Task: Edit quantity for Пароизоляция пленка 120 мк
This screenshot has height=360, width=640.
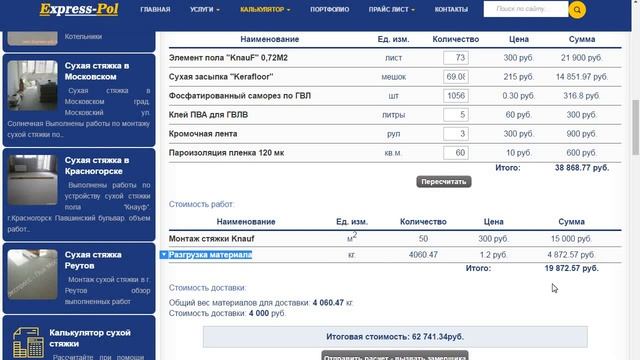Action: (x=456, y=153)
